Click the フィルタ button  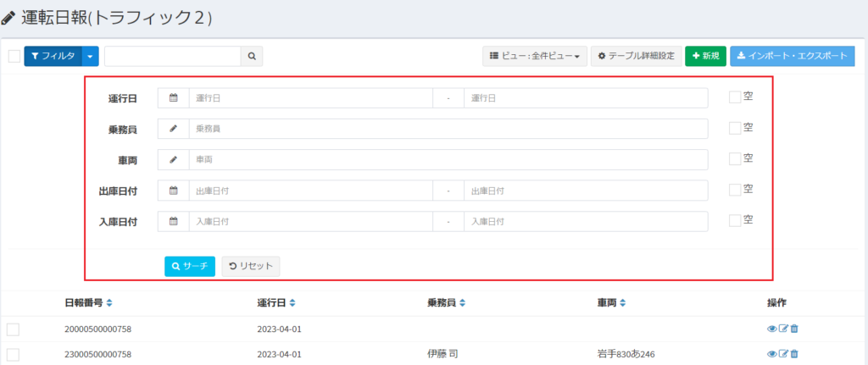(53, 57)
